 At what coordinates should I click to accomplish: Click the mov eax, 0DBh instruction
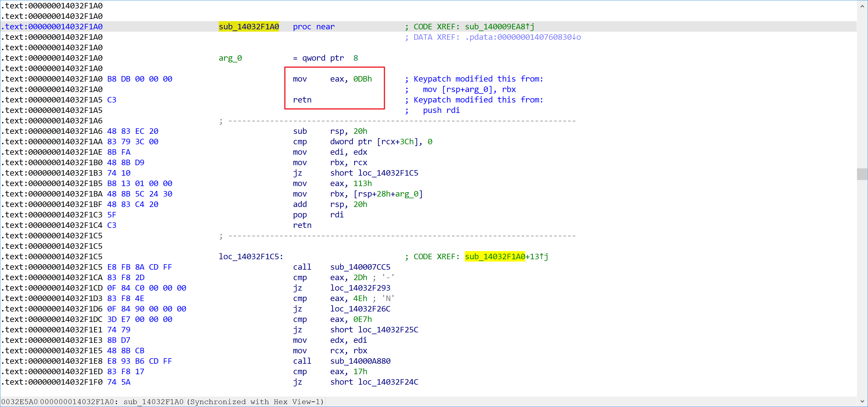pos(332,79)
